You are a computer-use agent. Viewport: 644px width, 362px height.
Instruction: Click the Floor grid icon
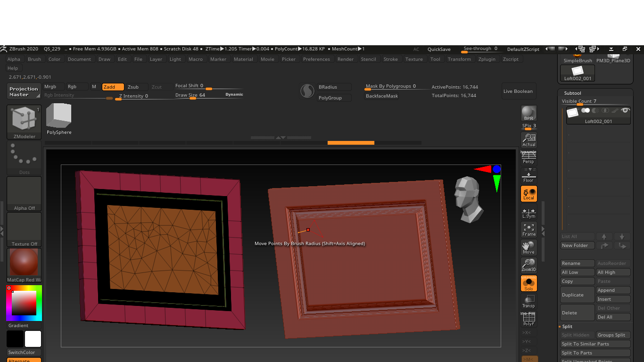click(x=528, y=175)
